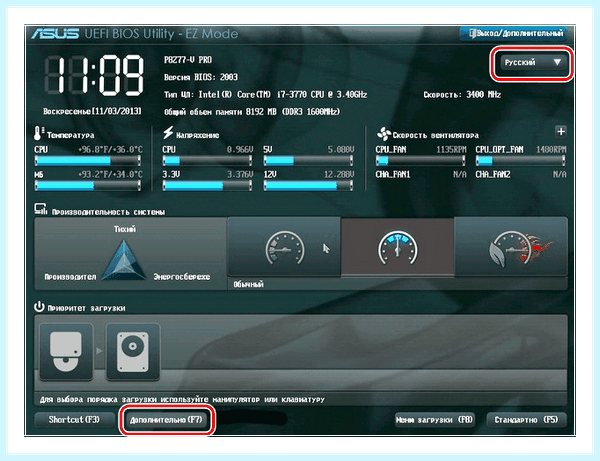Select the ASUS Optimal turbo gauge mode
This screenshot has width=600, height=461.
(511, 246)
